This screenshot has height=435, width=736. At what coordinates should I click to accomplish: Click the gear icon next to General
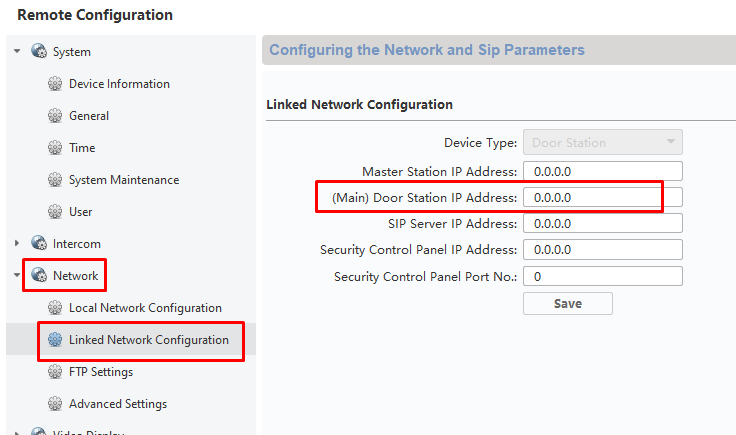tap(55, 116)
